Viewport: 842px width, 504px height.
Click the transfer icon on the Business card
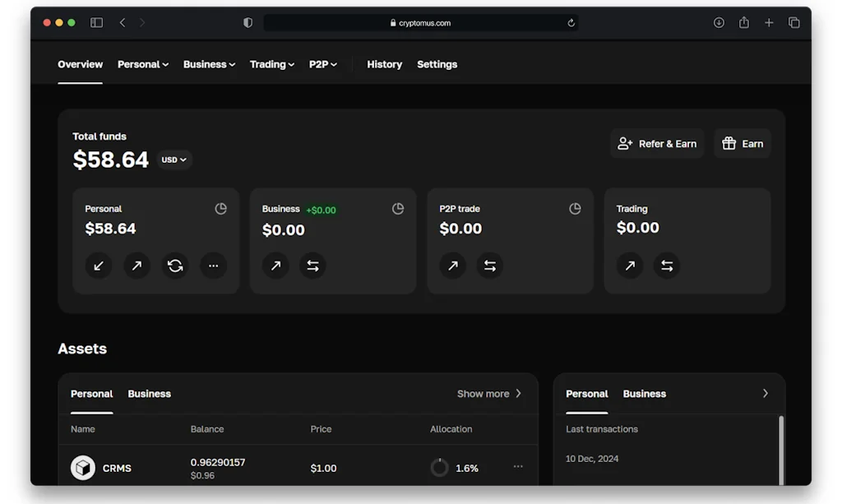click(x=313, y=266)
